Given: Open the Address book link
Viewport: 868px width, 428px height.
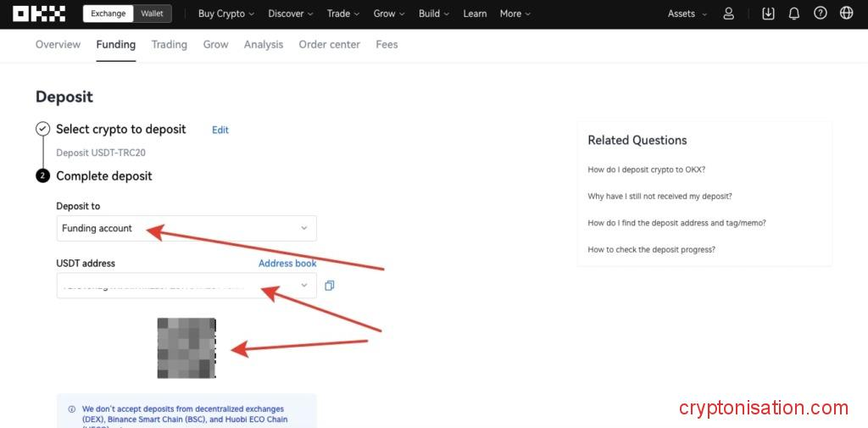Looking at the screenshot, I should point(287,264).
